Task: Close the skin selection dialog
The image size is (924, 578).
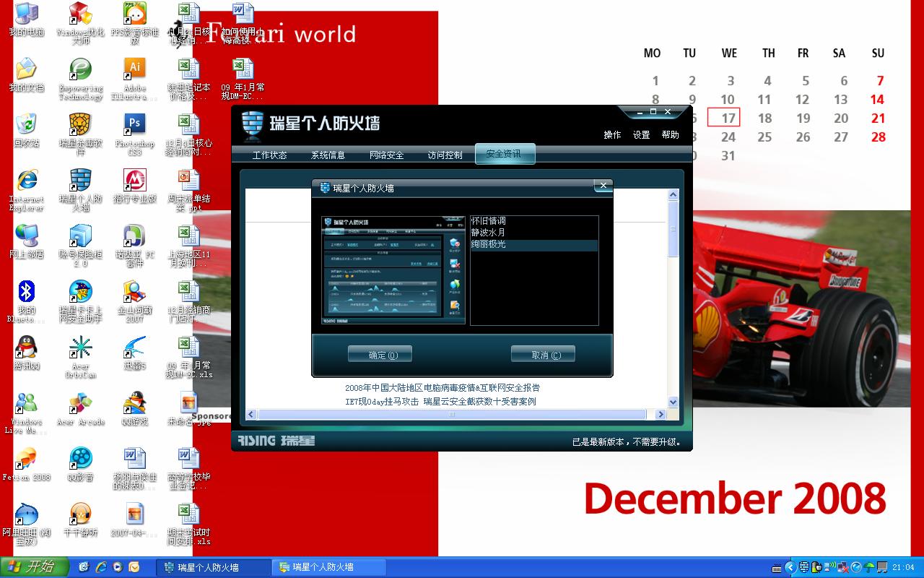Action: (603, 186)
